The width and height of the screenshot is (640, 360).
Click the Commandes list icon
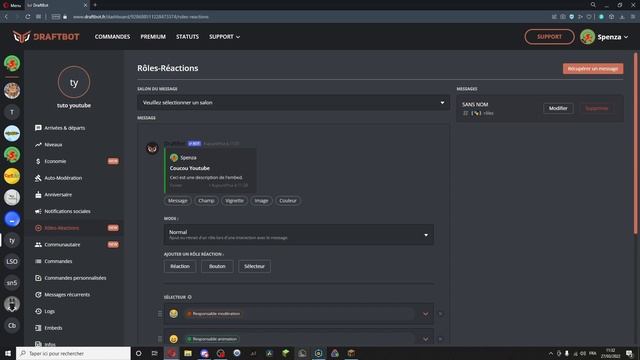point(38,261)
